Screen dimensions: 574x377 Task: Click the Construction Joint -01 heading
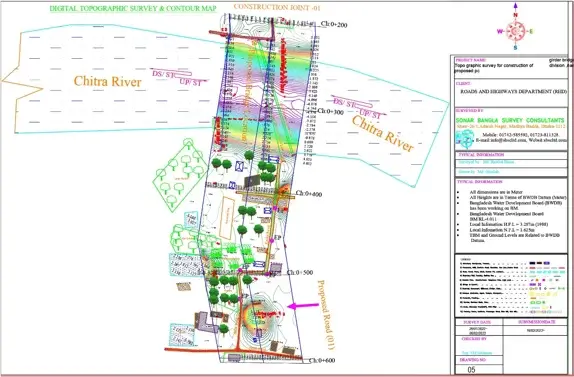pyautogui.click(x=277, y=7)
